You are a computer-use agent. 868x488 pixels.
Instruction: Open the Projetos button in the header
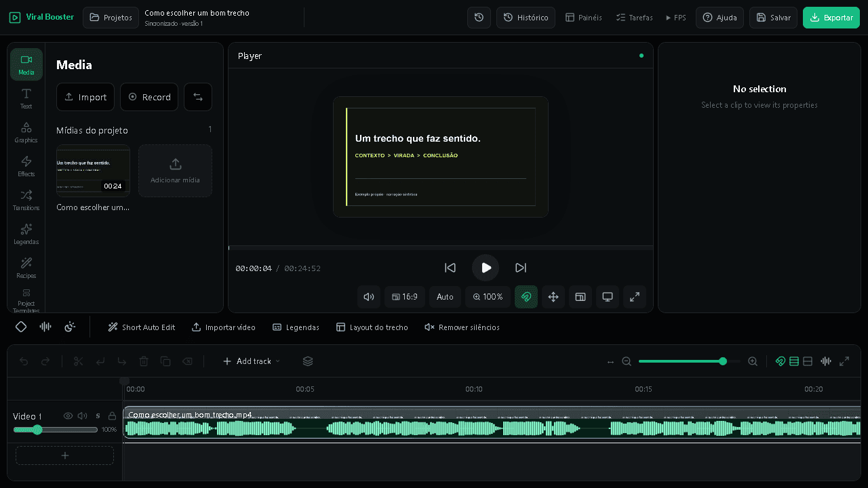tap(111, 18)
